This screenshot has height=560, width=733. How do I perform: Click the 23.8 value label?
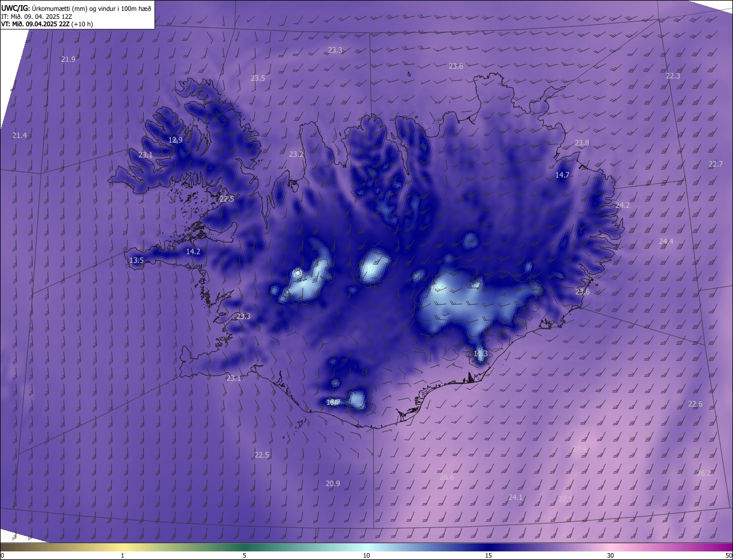click(x=582, y=143)
